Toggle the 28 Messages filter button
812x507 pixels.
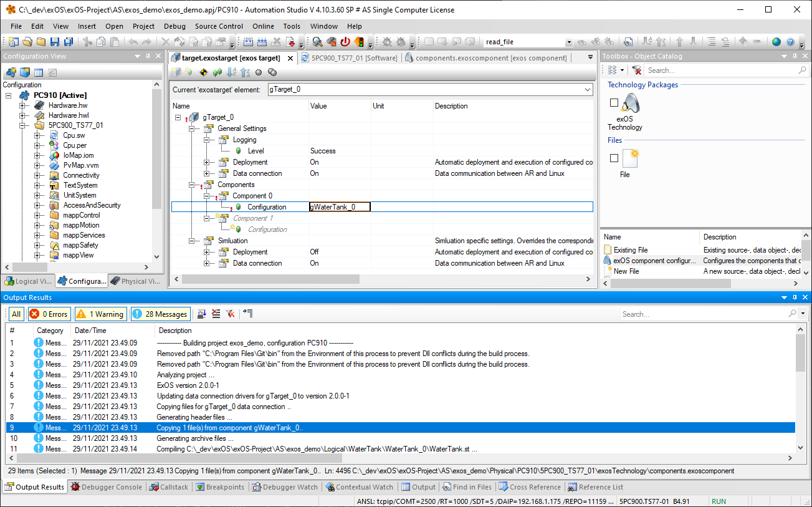(160, 314)
